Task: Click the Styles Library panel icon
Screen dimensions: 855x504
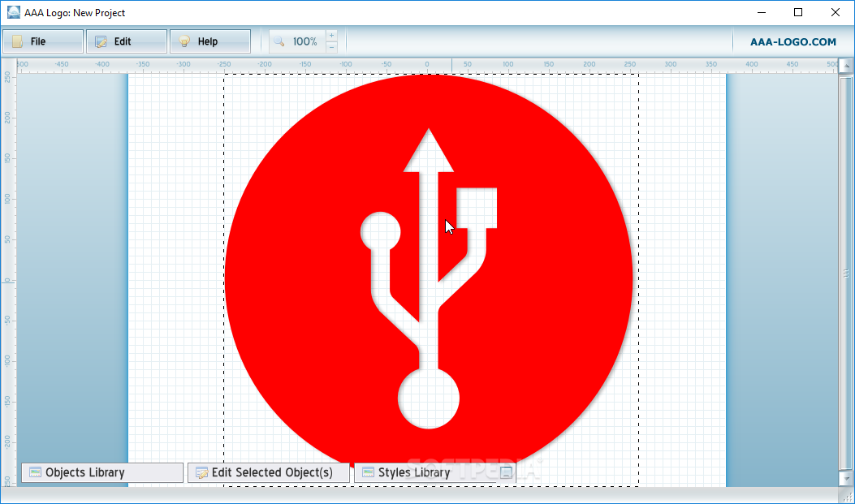Action: [x=368, y=472]
